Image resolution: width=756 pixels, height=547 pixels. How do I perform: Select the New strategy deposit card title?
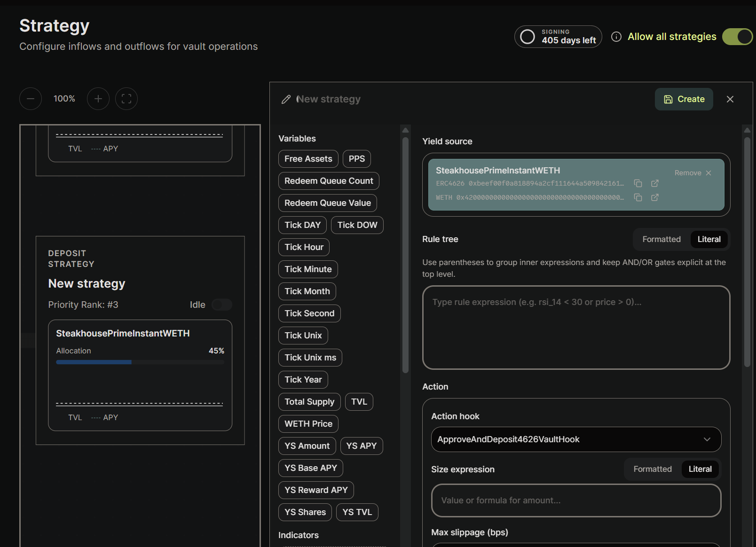point(87,284)
